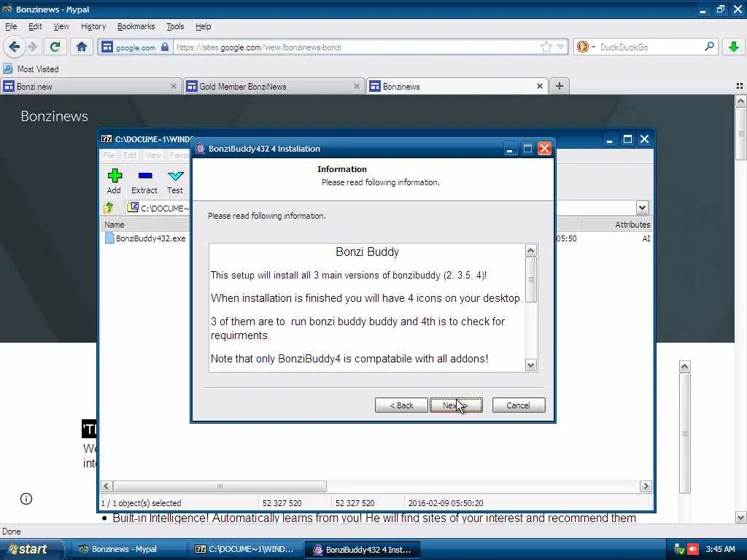Click the DuckDuckGo search field

point(650,47)
